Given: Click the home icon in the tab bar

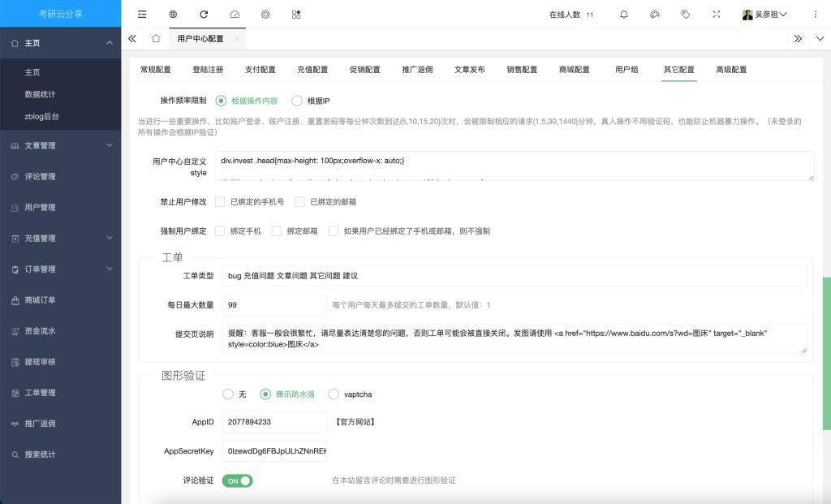Looking at the screenshot, I should pyautogui.click(x=156, y=38).
